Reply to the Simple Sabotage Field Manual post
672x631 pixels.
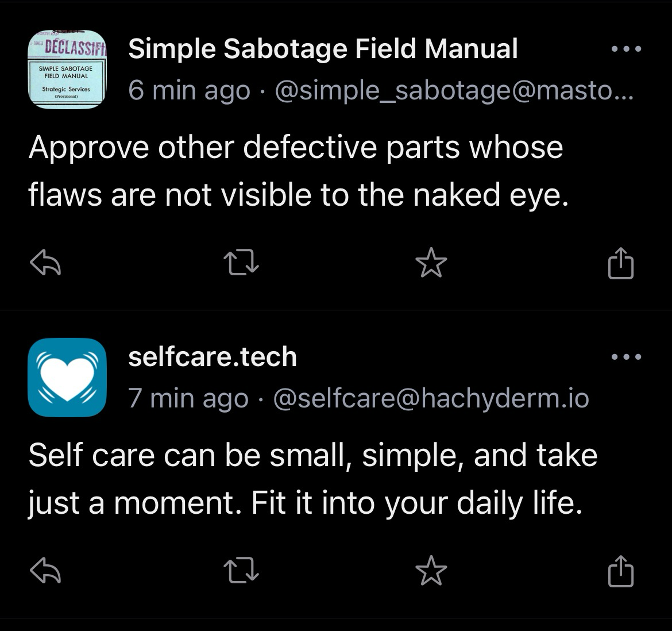tap(45, 263)
